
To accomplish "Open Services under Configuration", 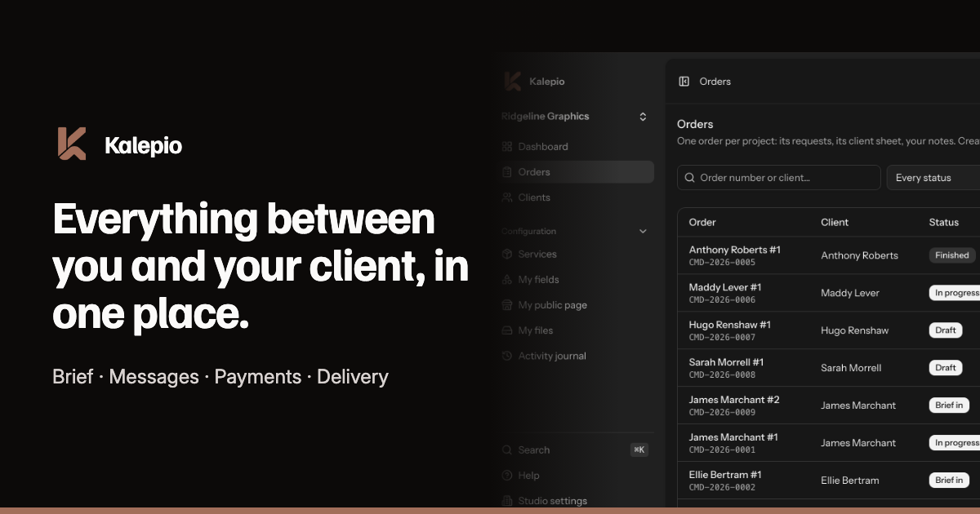I will 575,254.
